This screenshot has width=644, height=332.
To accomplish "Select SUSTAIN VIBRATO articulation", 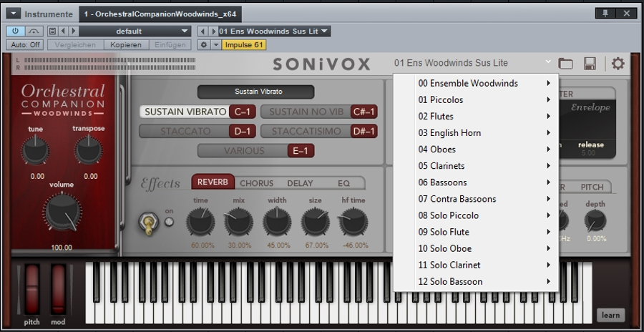I will 197,112.
